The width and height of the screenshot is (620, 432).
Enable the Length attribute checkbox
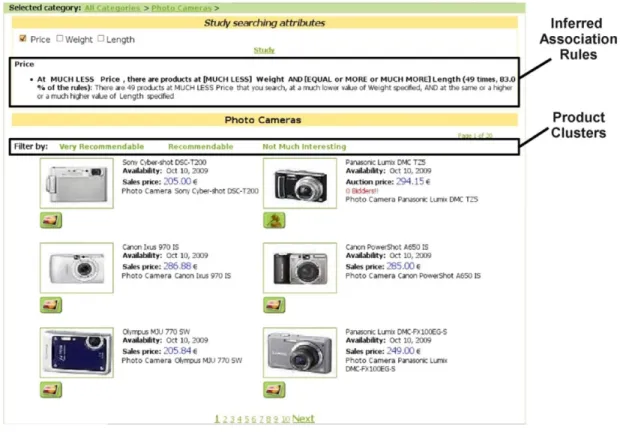point(101,38)
